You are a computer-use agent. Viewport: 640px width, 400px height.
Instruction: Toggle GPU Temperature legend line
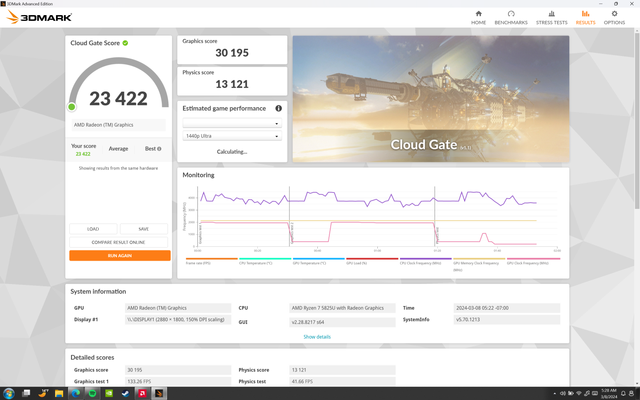[x=318, y=261]
